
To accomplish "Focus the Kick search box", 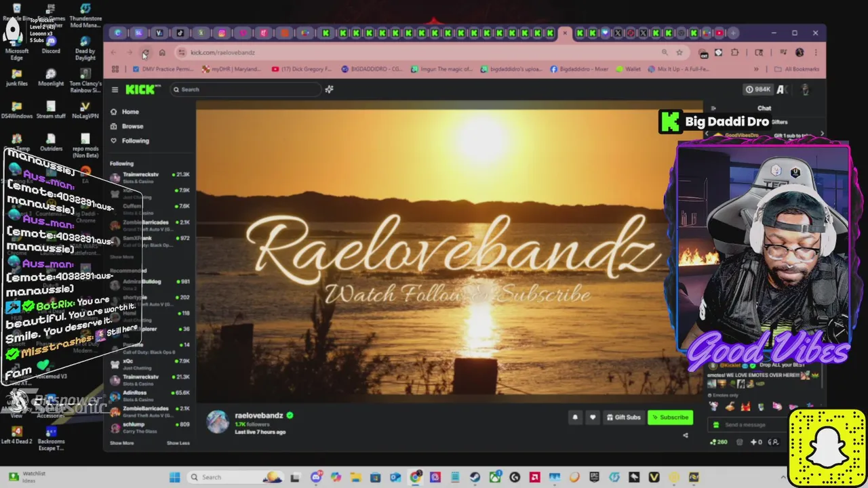I will point(245,89).
